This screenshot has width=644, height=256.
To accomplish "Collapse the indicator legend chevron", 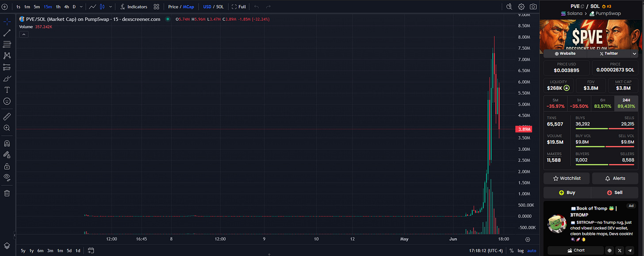I will click(24, 34).
